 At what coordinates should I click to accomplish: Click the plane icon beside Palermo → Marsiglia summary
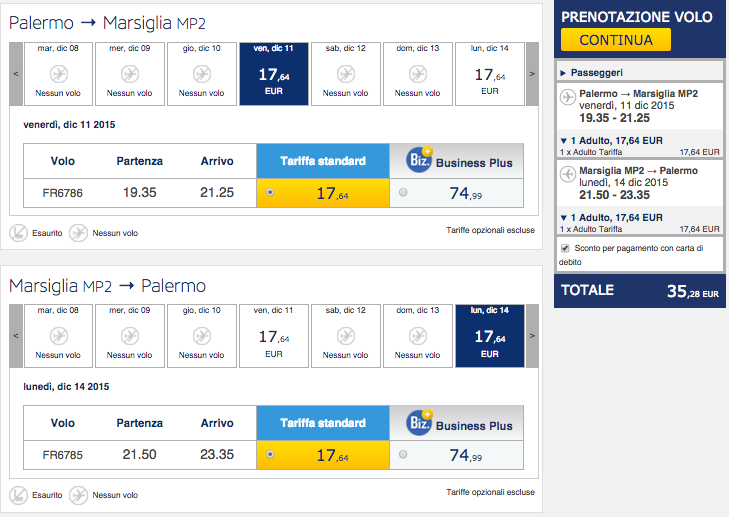(x=568, y=97)
